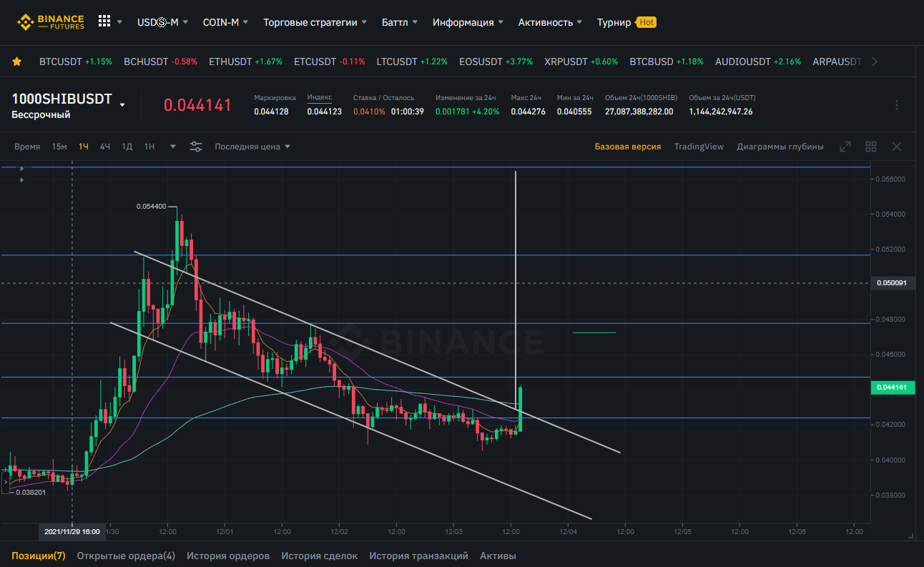Collapse the lower indicator arrow
This screenshot has width=924, height=567.
tap(21, 180)
